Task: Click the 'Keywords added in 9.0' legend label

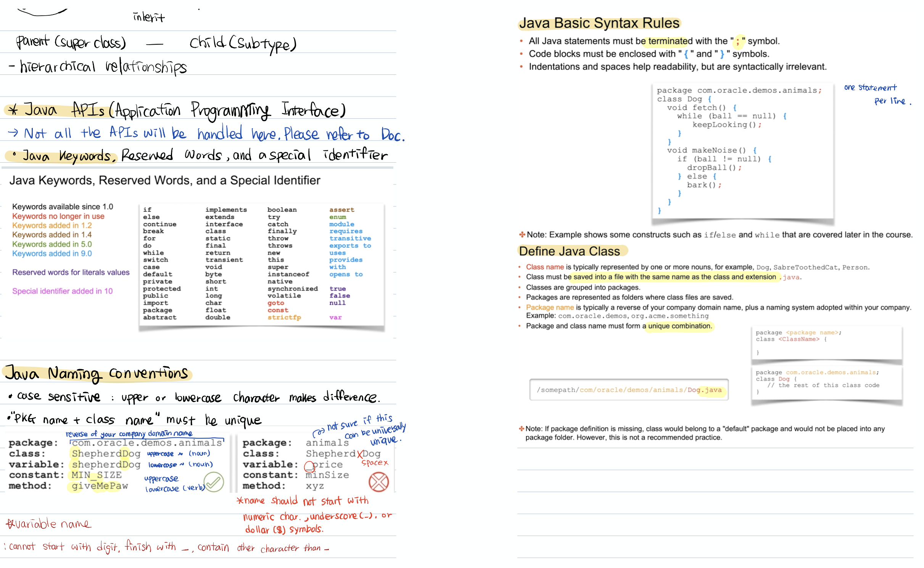Action: (x=52, y=253)
